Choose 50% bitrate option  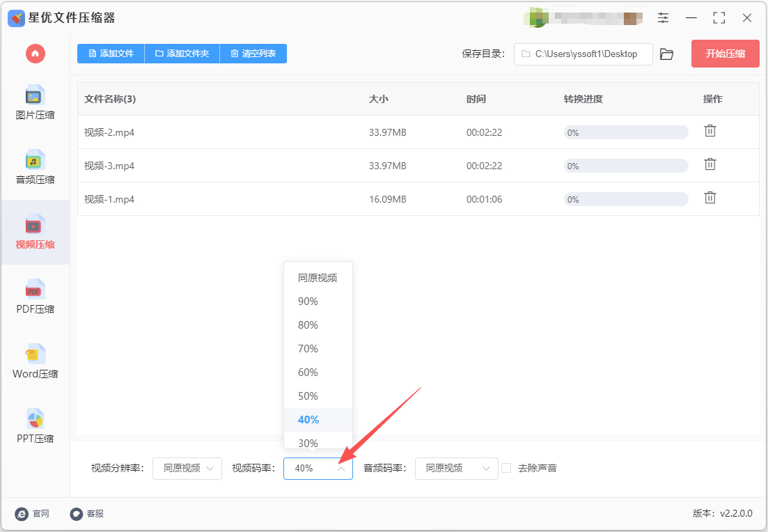318,396
